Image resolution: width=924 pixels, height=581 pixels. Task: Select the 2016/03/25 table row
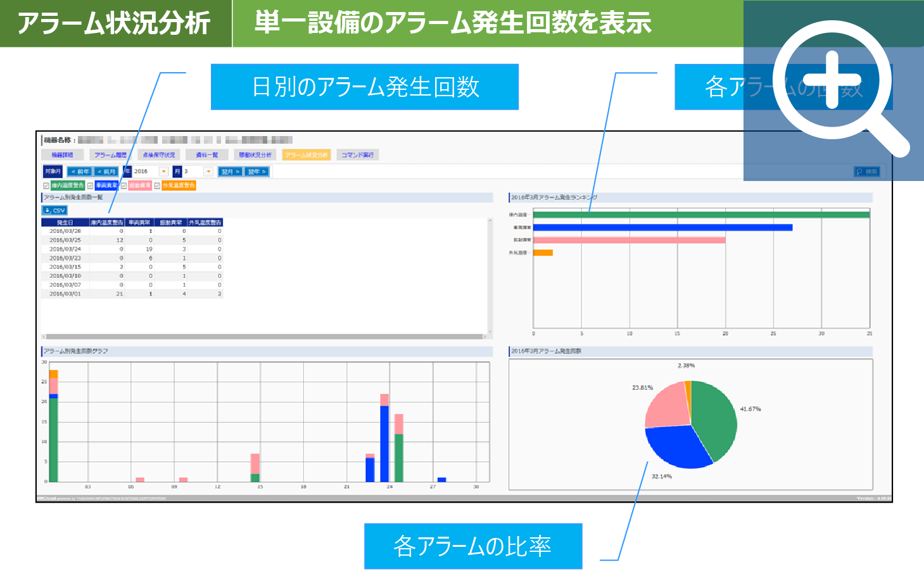coord(132,241)
